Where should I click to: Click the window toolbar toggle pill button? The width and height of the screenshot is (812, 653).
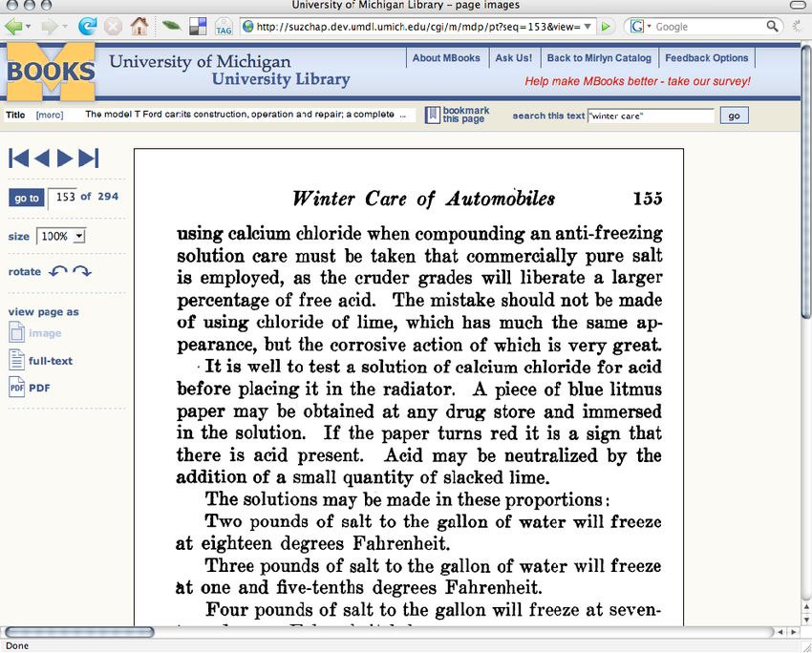[x=799, y=5]
